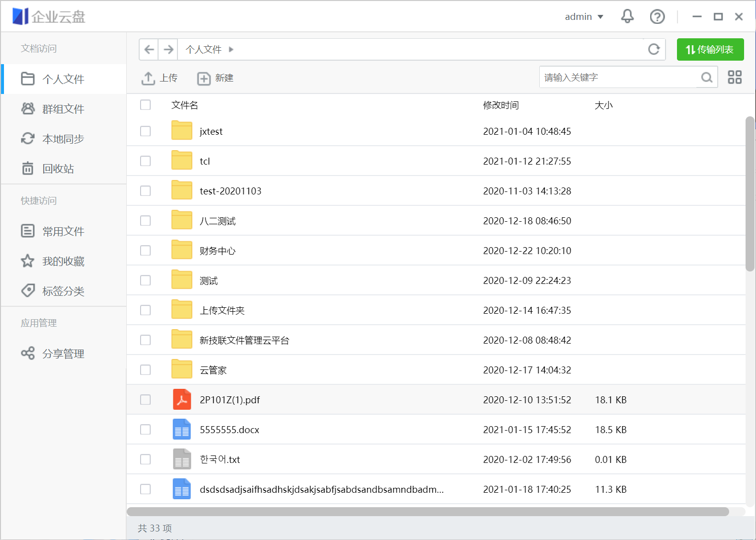Open 标签分类 in the sidebar
756x540 pixels.
pos(64,291)
